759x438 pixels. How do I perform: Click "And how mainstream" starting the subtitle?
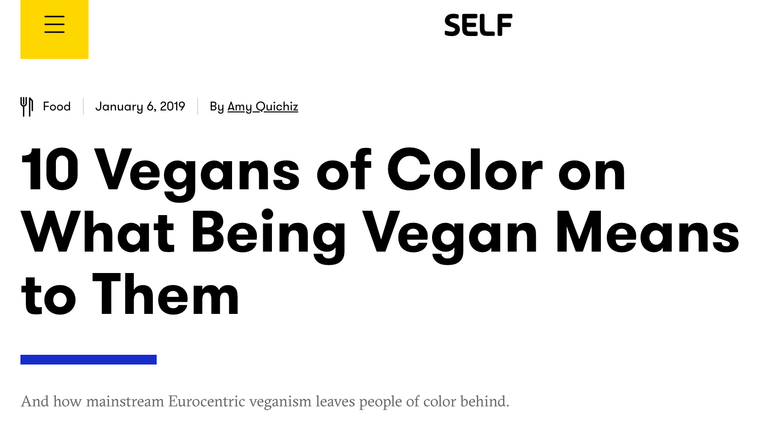click(x=92, y=401)
